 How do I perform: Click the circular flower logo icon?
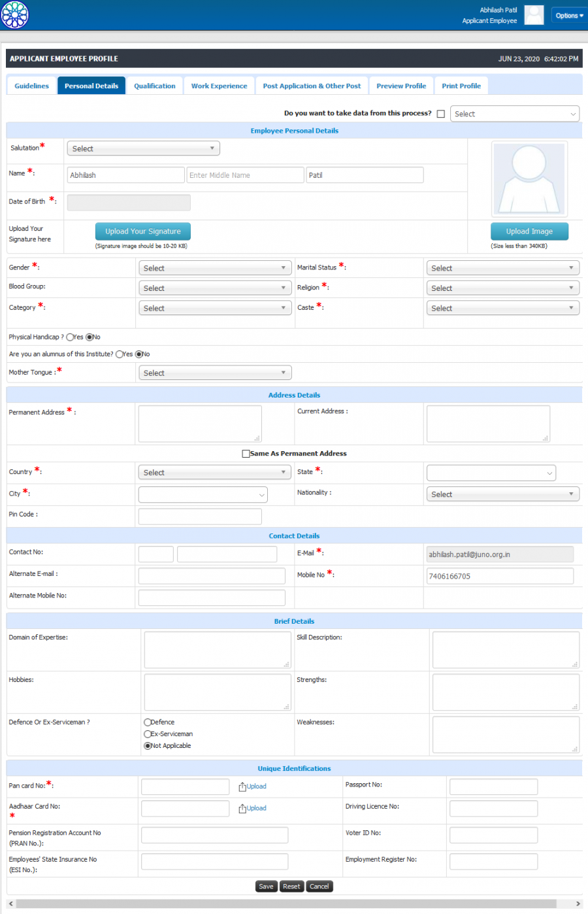[x=15, y=14]
